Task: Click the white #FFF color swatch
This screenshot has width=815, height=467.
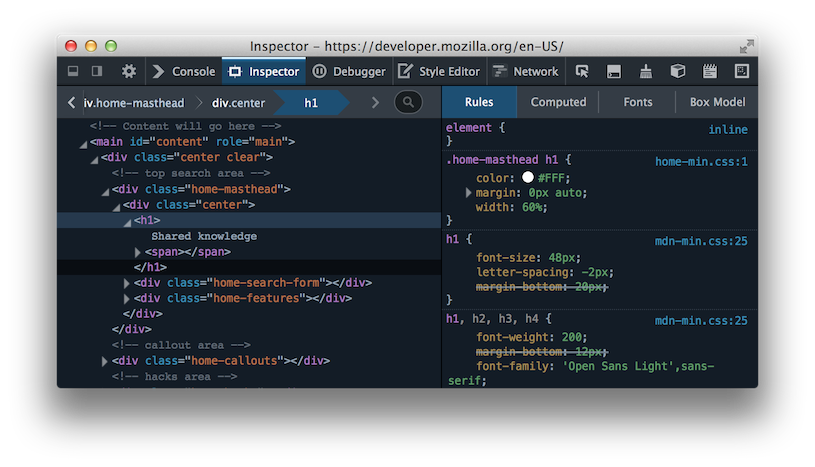Action: point(528,177)
